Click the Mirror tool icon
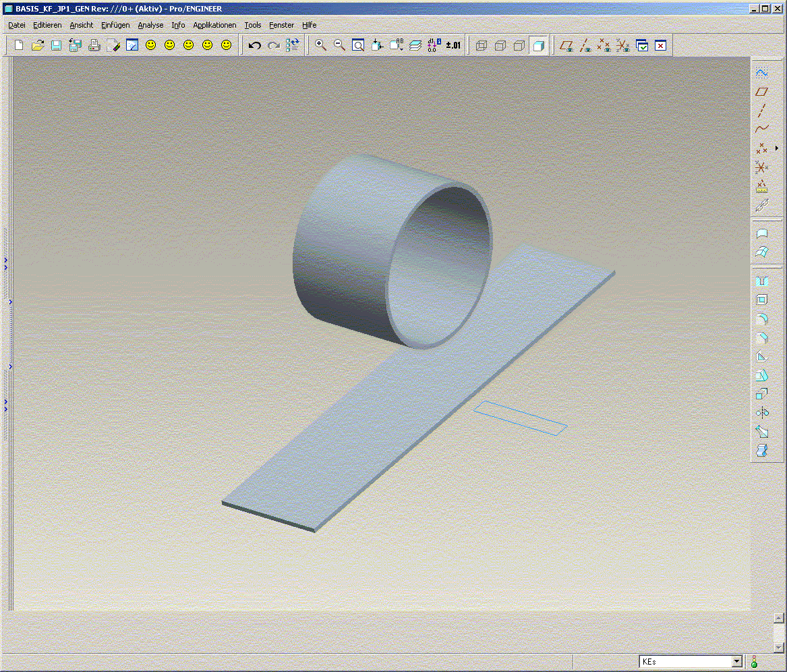The image size is (787, 672). tap(762, 413)
